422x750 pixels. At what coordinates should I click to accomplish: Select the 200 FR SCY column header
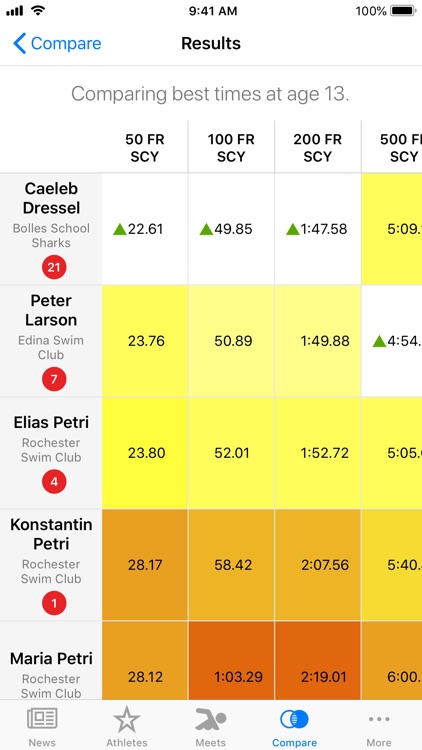(318, 148)
